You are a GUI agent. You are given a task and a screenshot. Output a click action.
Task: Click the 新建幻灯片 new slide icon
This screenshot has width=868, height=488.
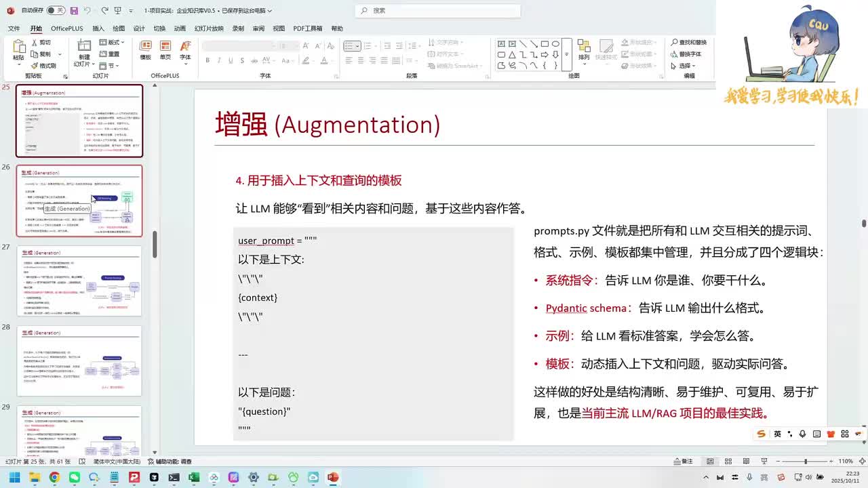(83, 45)
